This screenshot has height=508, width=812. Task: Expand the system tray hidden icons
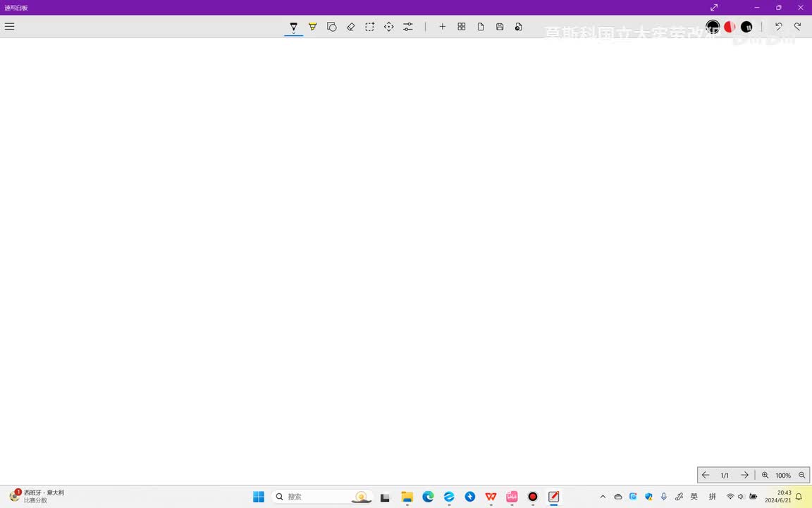click(603, 497)
